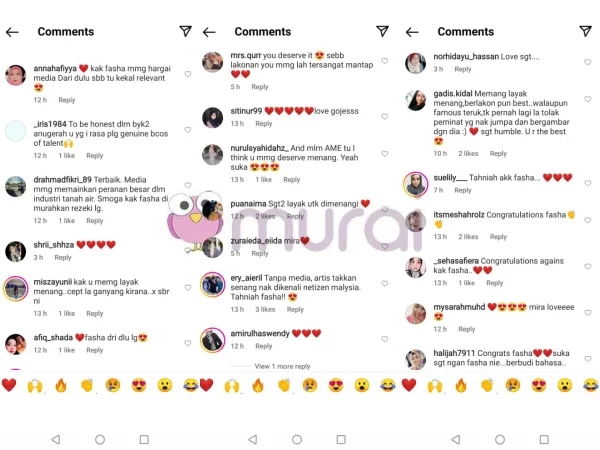
Task: Insert the fire emoji in the first panel
Action: 61,385
